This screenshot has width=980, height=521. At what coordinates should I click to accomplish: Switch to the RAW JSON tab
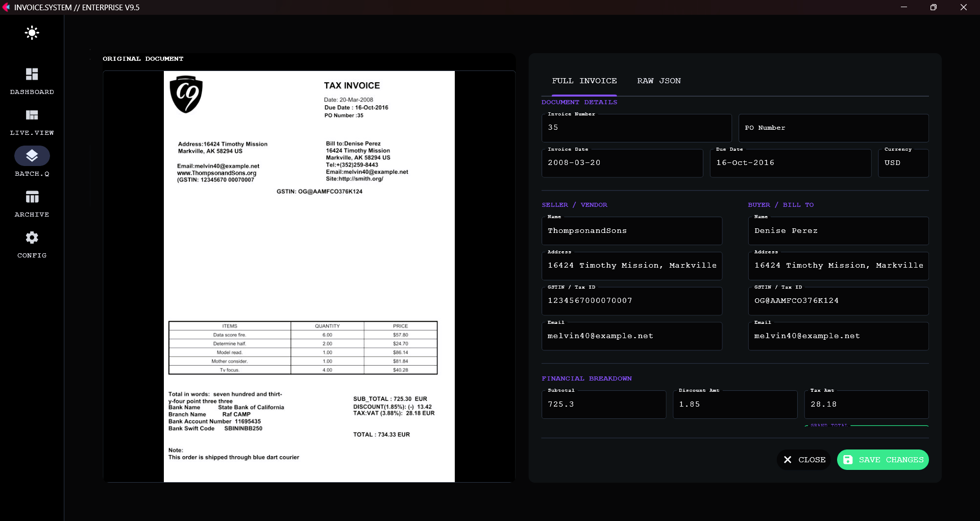[x=658, y=81]
